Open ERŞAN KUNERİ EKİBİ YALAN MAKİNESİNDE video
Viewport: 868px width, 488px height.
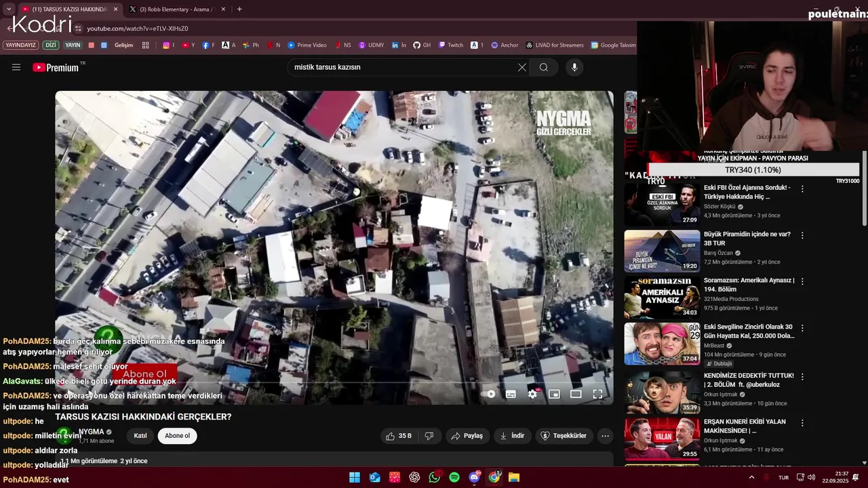tap(662, 439)
